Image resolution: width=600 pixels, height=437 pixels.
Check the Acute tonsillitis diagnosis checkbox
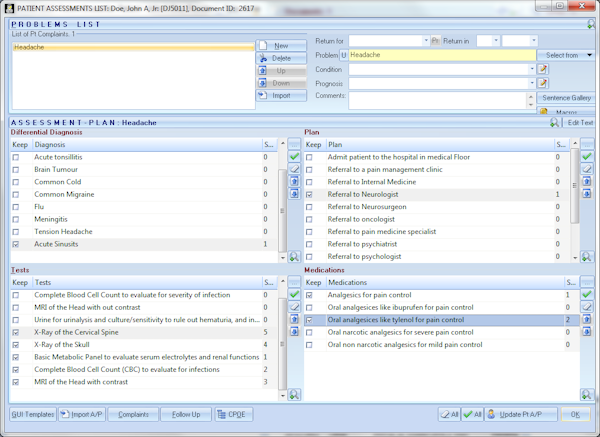[x=16, y=157]
